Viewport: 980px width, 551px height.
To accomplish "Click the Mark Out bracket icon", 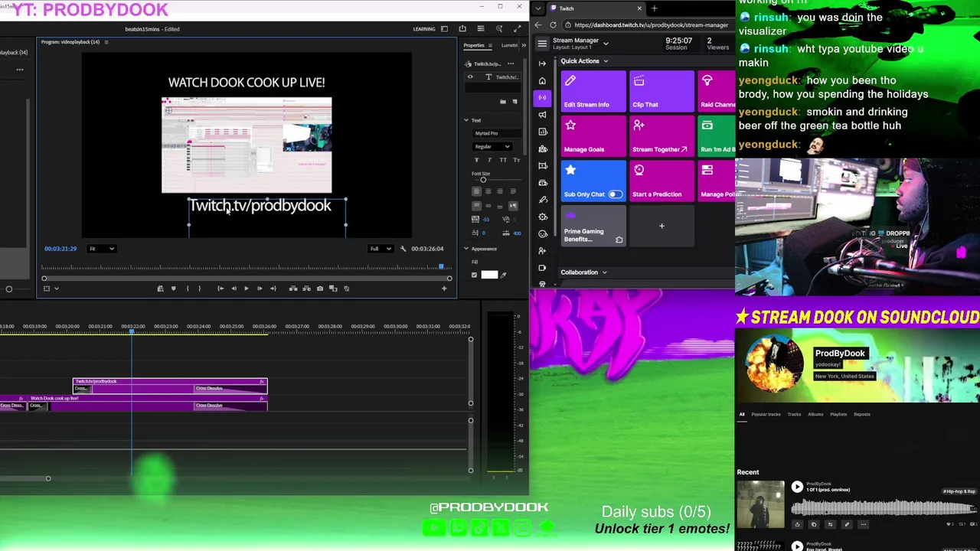I will (200, 289).
